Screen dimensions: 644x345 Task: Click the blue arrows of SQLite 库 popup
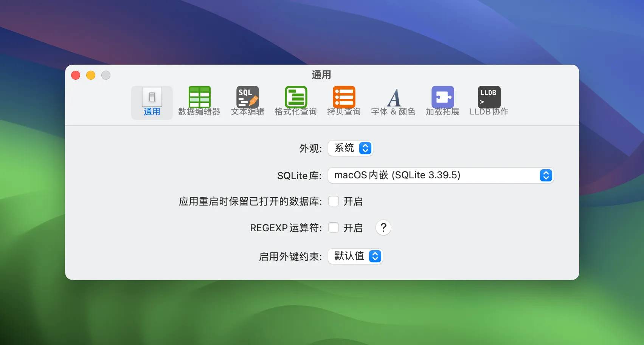point(546,175)
